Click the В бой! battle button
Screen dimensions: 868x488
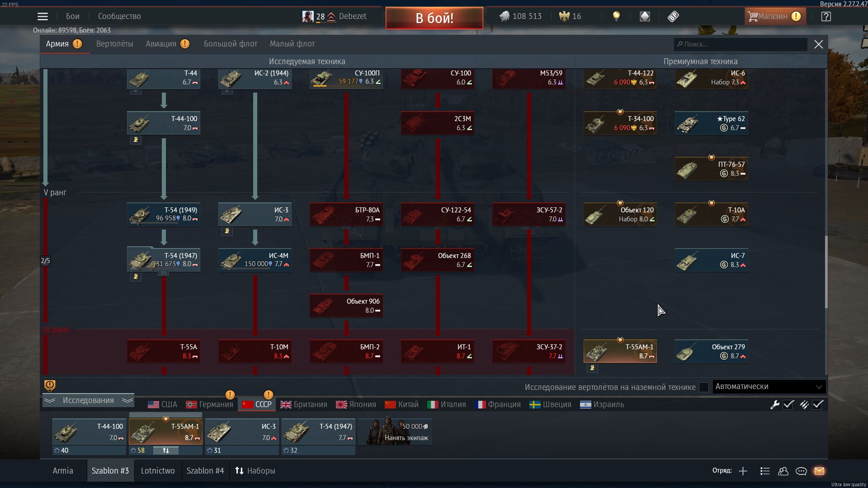(434, 18)
